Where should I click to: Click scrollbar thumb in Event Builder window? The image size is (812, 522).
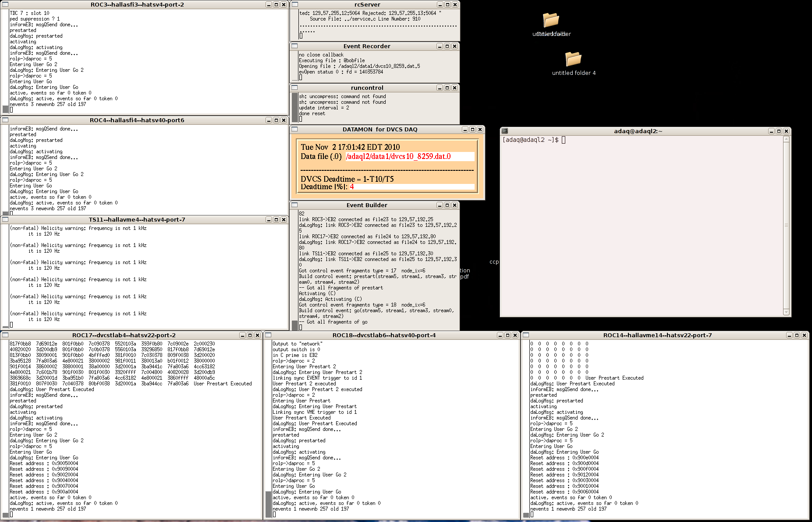coord(295,325)
